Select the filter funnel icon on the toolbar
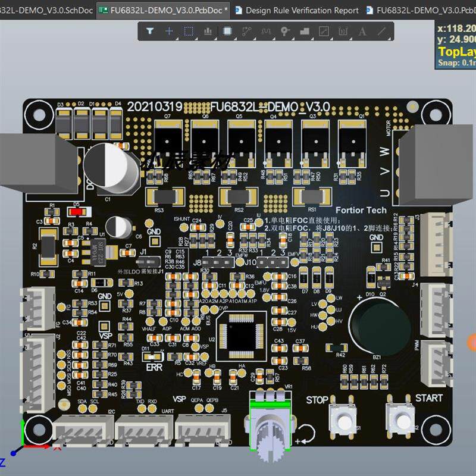476x476 pixels. pos(149,30)
